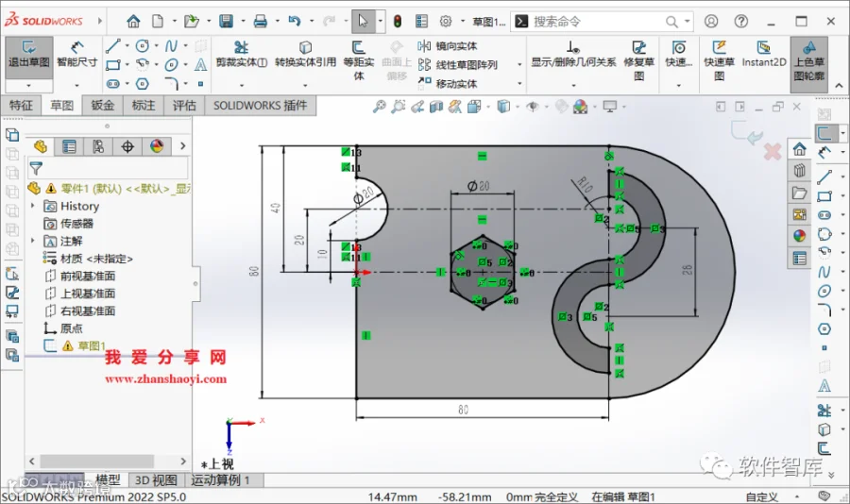The width and height of the screenshot is (850, 504).
Task: Select the Straight Slot tool in ribbon
Action: [x=112, y=83]
